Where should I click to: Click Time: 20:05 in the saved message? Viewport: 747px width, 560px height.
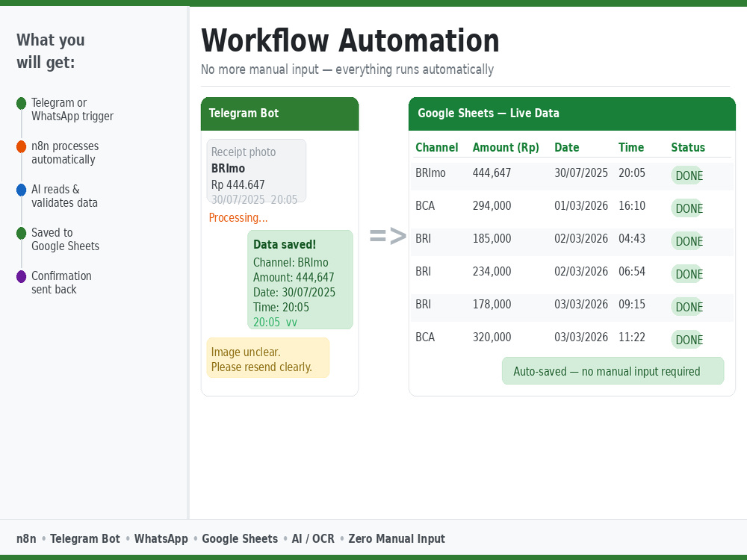(x=281, y=307)
